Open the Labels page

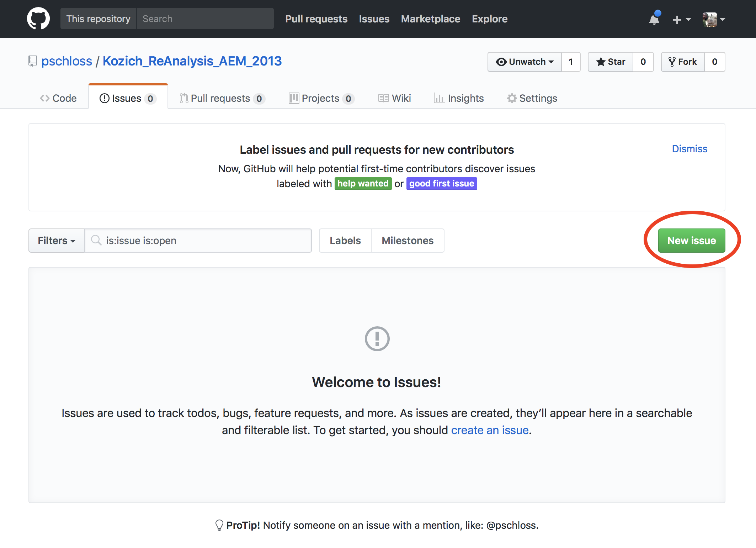tap(345, 241)
